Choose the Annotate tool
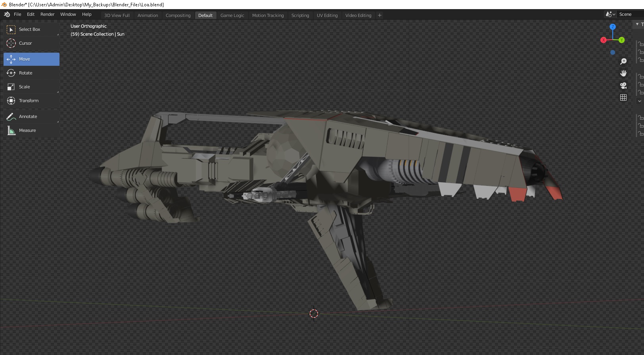Viewport: 644px width, 355px height. pyautogui.click(x=31, y=116)
